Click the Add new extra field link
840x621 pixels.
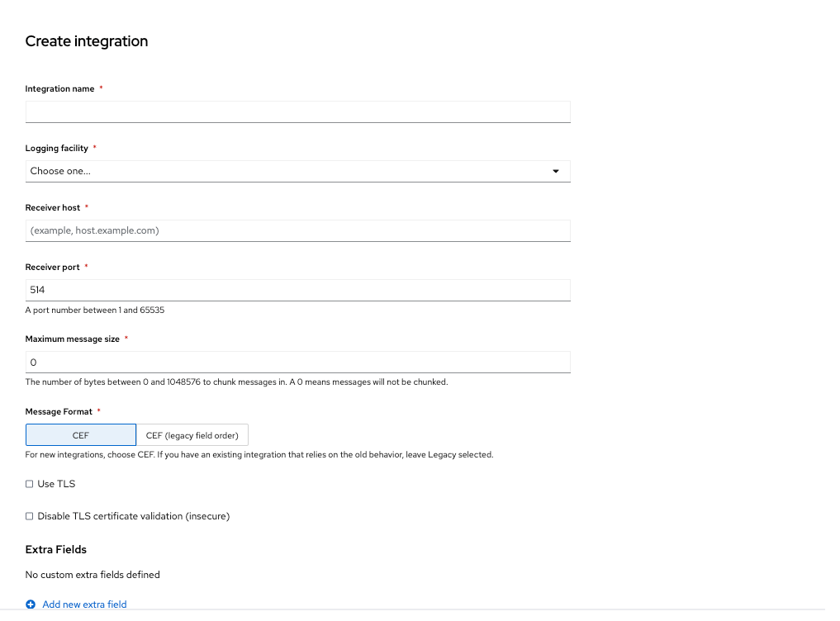[84, 604]
